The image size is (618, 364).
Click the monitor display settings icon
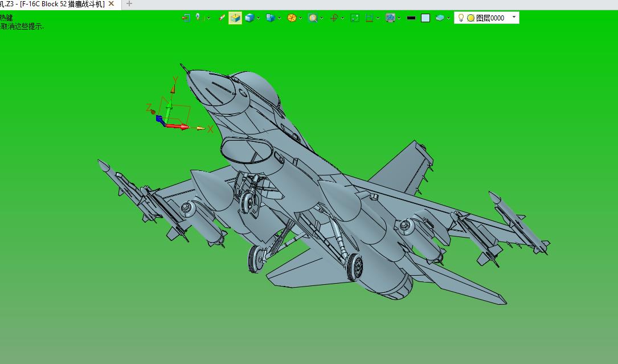tap(391, 18)
